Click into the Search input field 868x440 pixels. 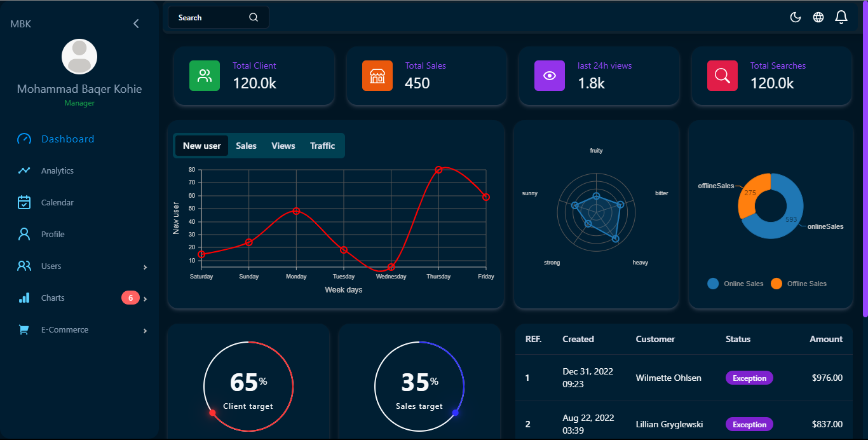tap(210, 17)
